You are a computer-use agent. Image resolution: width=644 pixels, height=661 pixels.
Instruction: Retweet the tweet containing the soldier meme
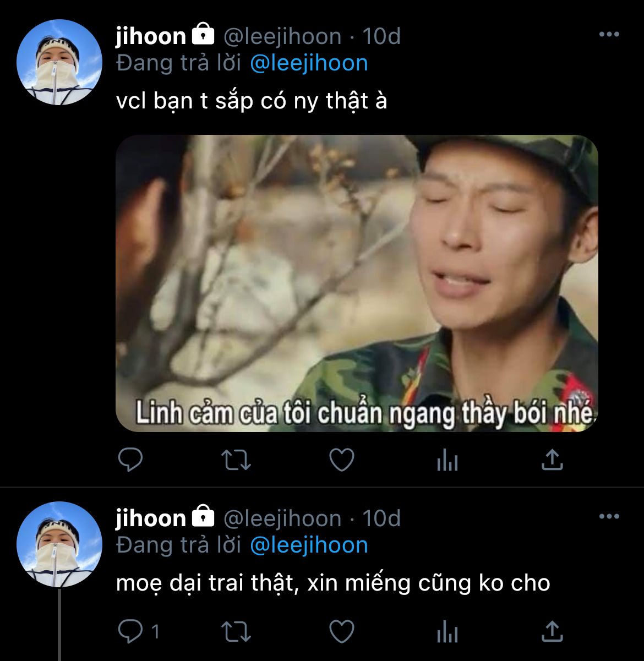236,460
